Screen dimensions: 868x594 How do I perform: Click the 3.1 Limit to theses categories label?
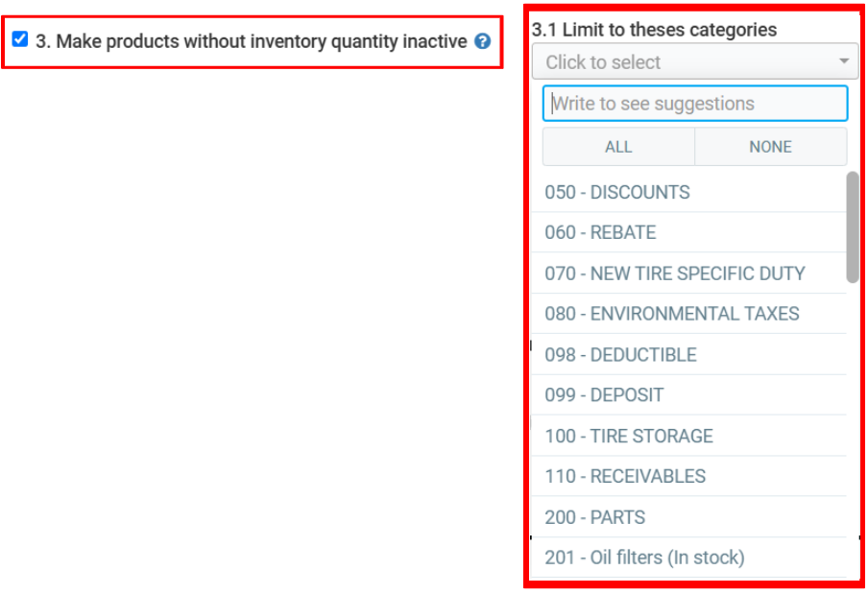(654, 30)
